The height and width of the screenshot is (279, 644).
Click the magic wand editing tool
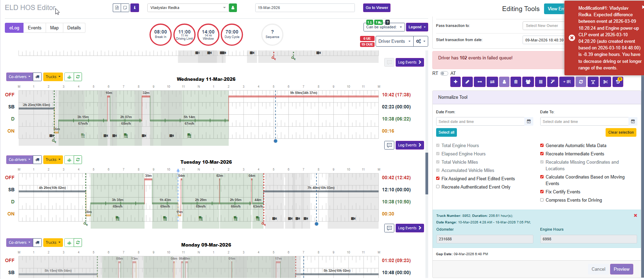[553, 82]
